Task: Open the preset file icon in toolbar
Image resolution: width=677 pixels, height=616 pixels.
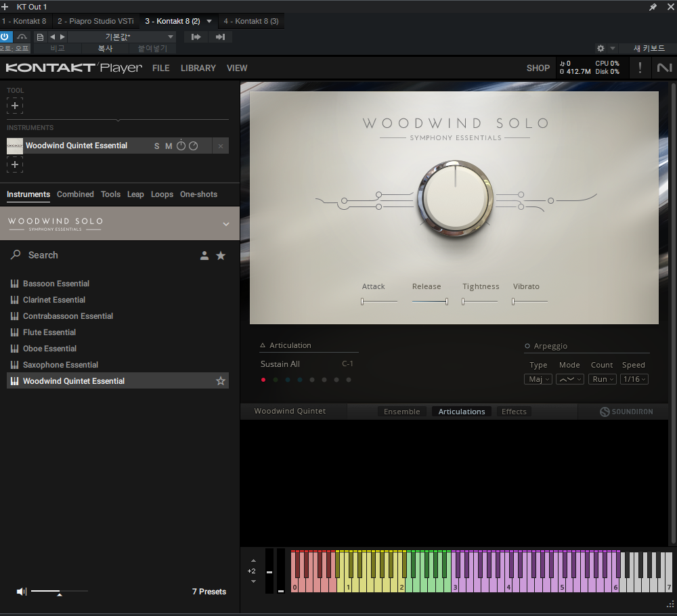Action: click(x=40, y=37)
